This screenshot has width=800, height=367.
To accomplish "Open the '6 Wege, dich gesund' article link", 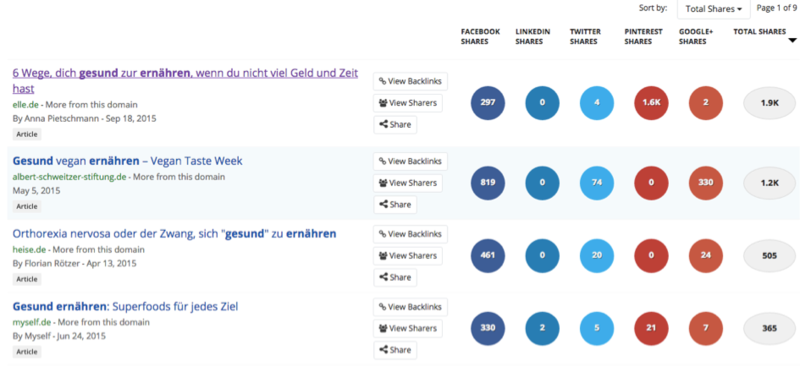I will pyautogui.click(x=185, y=81).
